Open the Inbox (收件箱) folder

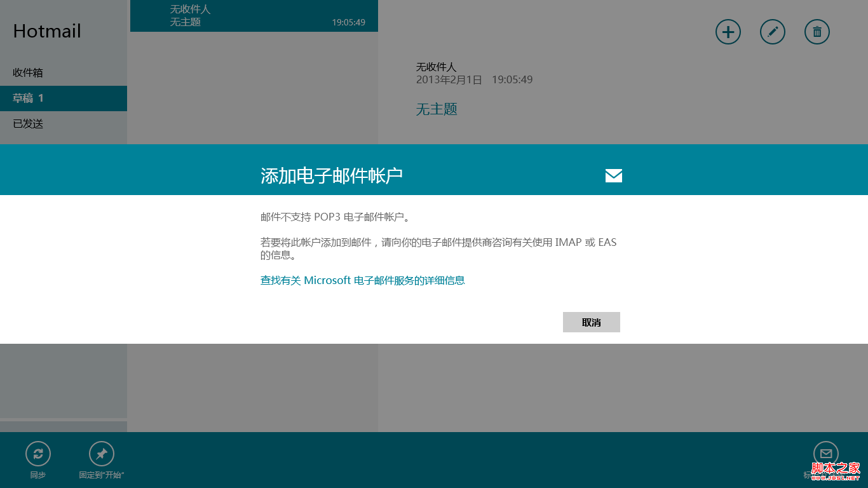64,73
